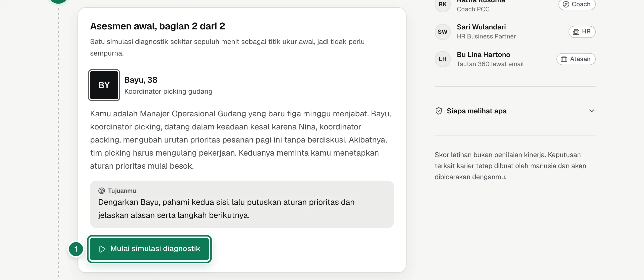The height and width of the screenshot is (280, 644).
Task: Click the text Coach PCC
Action: tap(473, 9)
